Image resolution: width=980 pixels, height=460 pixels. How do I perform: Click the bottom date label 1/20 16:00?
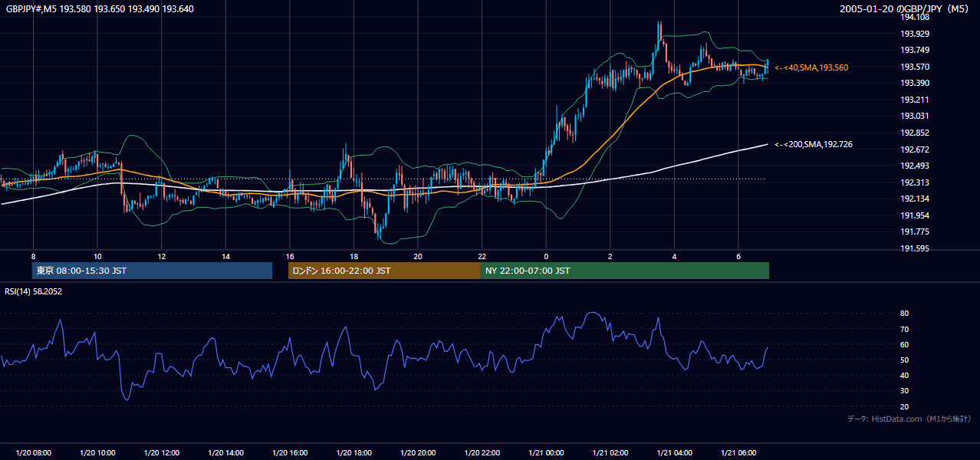[290, 453]
